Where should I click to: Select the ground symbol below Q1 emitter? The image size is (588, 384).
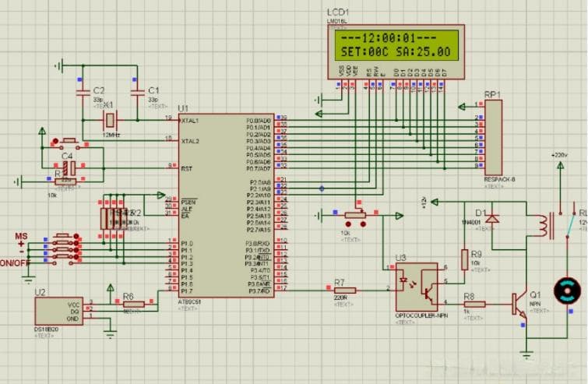(x=526, y=354)
